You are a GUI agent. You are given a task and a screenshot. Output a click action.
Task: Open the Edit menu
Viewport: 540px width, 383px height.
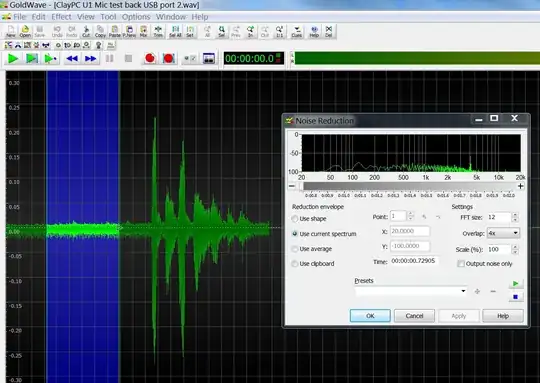click(x=39, y=17)
